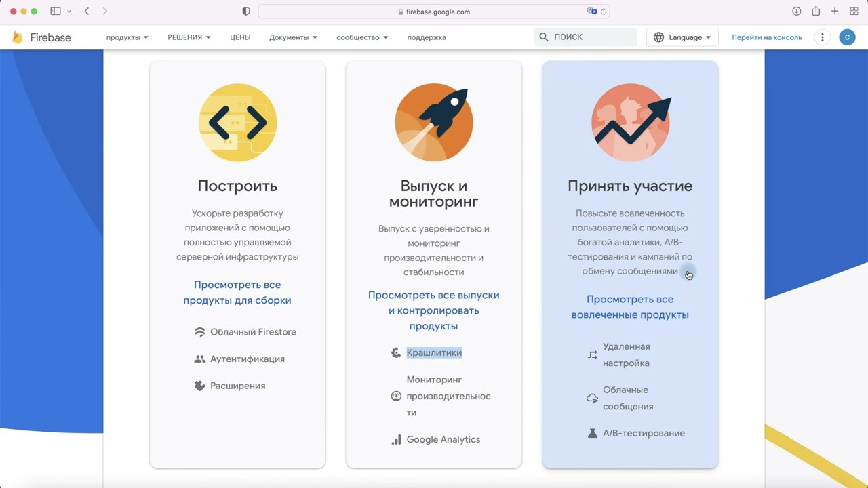The width and height of the screenshot is (868, 488).
Task: Open the ЦЕНЫ menu item
Action: [240, 37]
